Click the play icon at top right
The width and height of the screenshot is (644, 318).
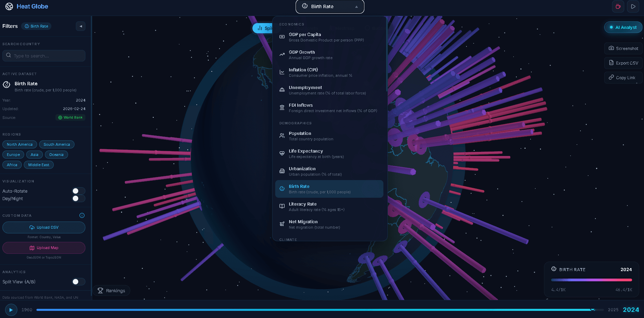pyautogui.click(x=633, y=6)
